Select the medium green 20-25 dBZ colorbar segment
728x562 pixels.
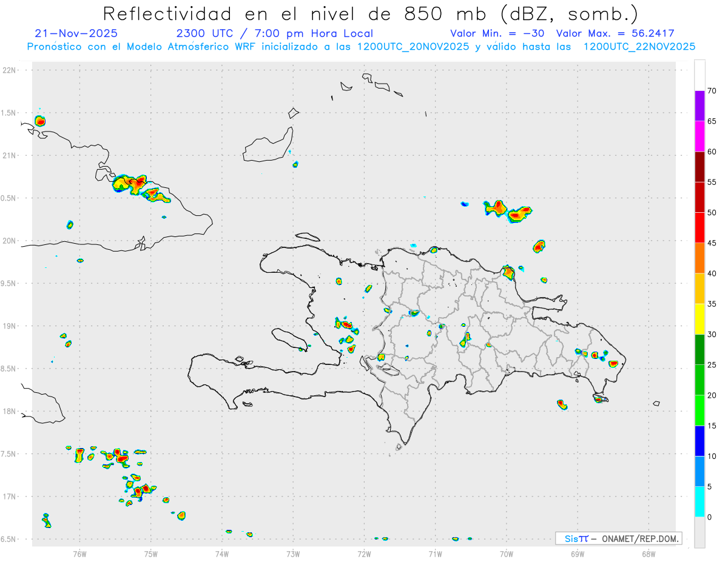[699, 380]
